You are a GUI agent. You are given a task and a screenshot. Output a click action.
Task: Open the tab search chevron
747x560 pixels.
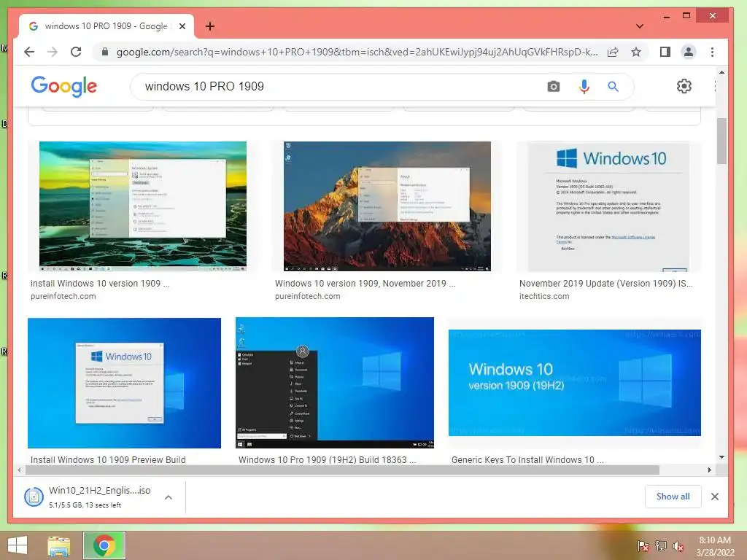pos(640,26)
